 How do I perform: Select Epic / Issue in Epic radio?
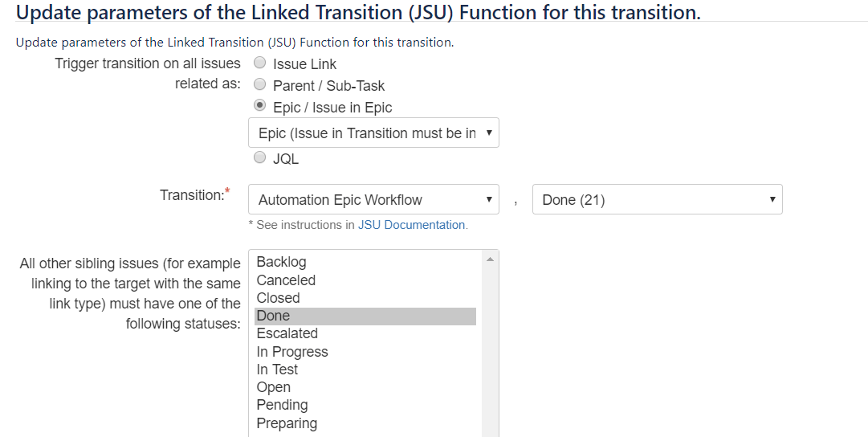tap(259, 104)
